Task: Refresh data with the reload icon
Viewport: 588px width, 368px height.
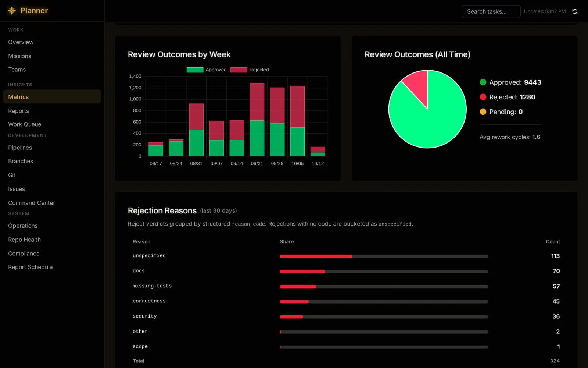Action: 575,11
